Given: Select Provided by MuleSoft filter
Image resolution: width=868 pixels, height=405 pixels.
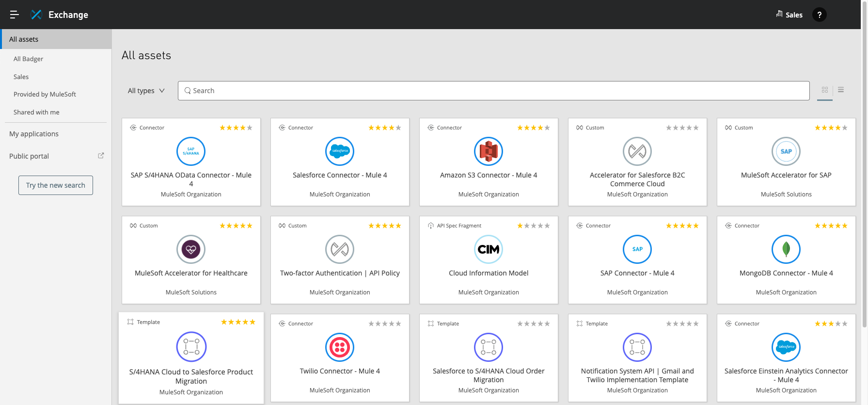Looking at the screenshot, I should (45, 94).
